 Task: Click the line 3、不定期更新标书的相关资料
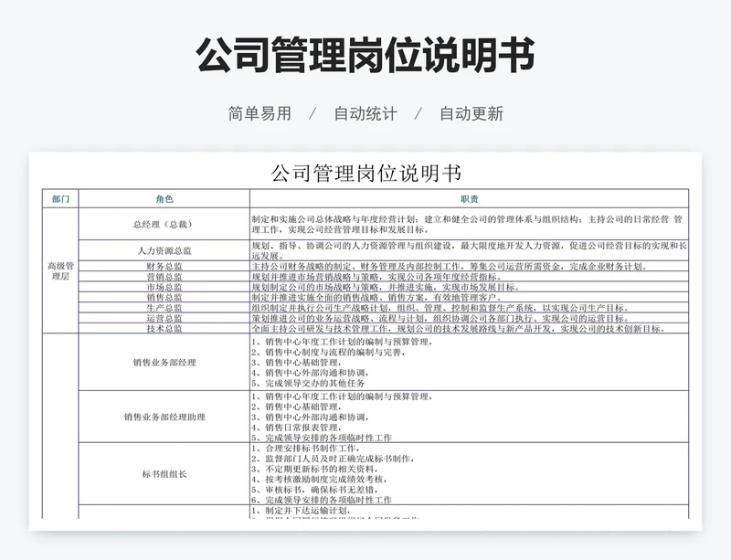point(315,469)
